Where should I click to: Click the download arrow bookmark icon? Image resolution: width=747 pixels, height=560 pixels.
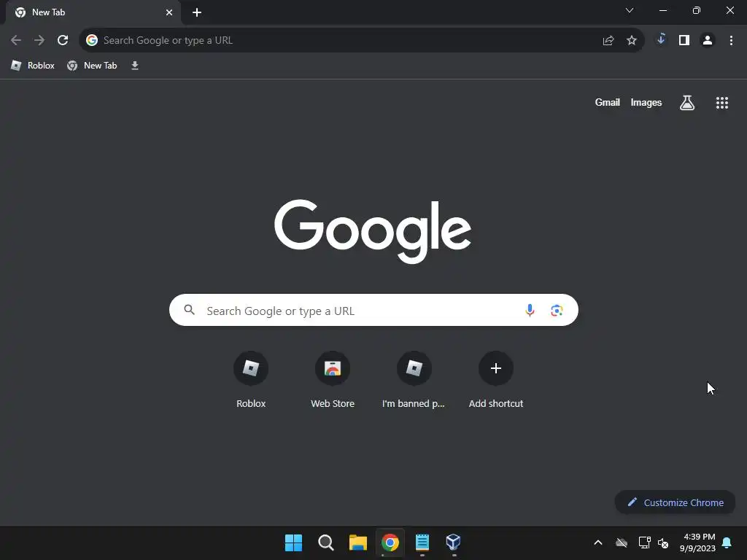click(135, 65)
